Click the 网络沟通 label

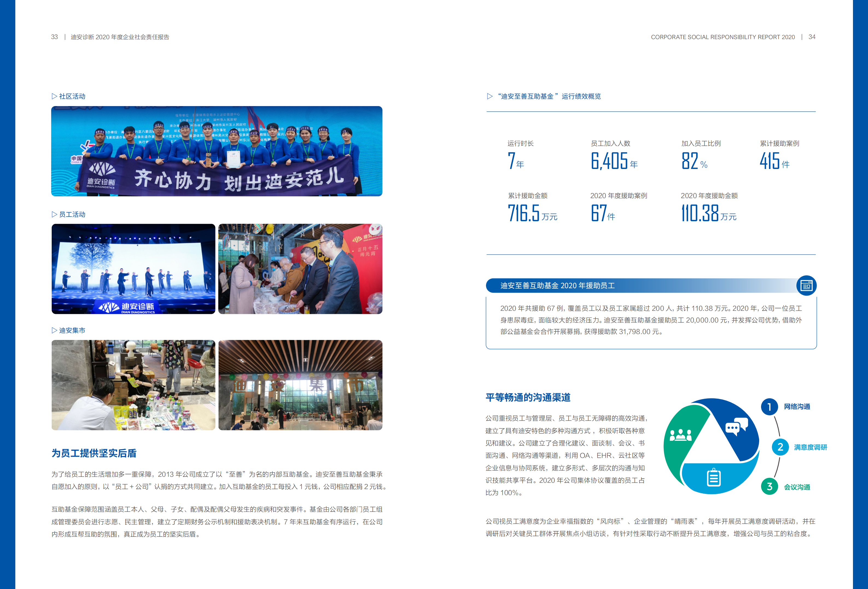click(x=797, y=407)
